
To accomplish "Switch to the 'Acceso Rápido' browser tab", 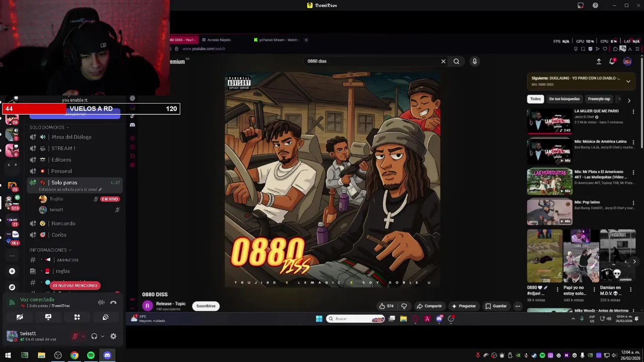I will coord(218,40).
